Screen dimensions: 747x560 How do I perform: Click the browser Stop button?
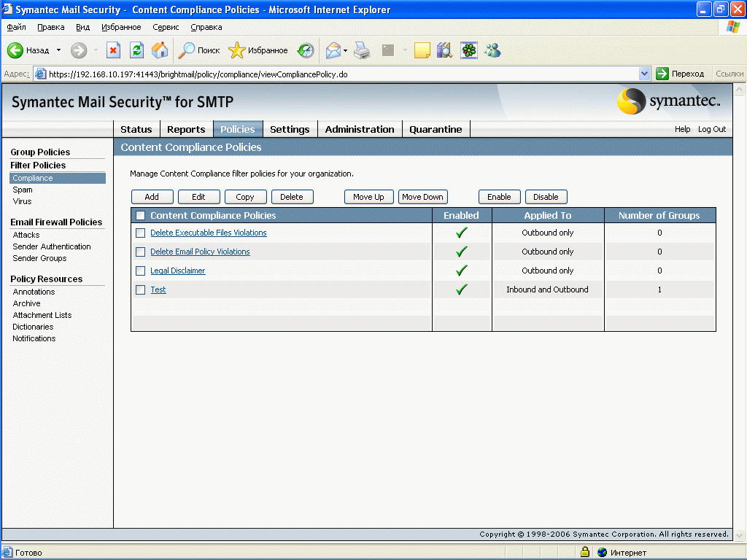(113, 50)
